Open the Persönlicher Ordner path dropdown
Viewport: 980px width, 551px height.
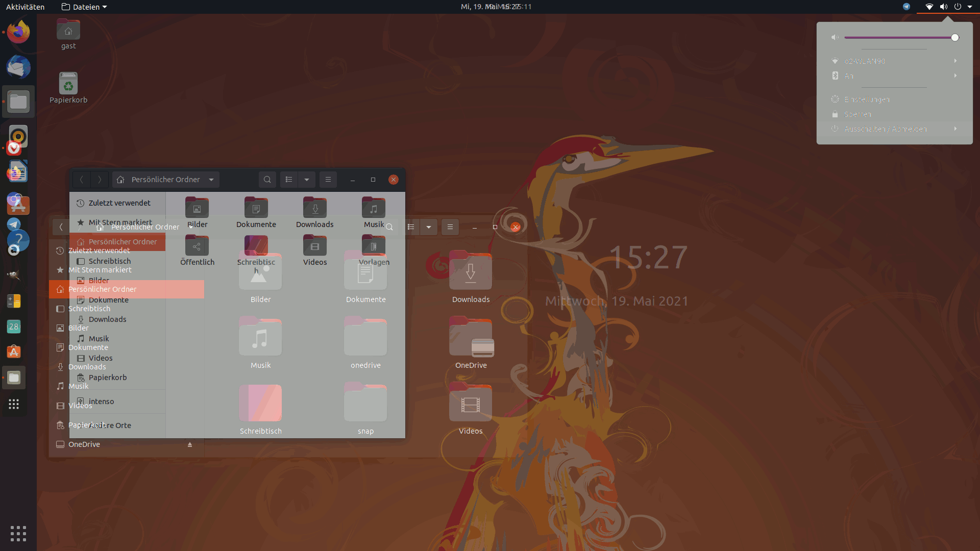[x=211, y=179]
